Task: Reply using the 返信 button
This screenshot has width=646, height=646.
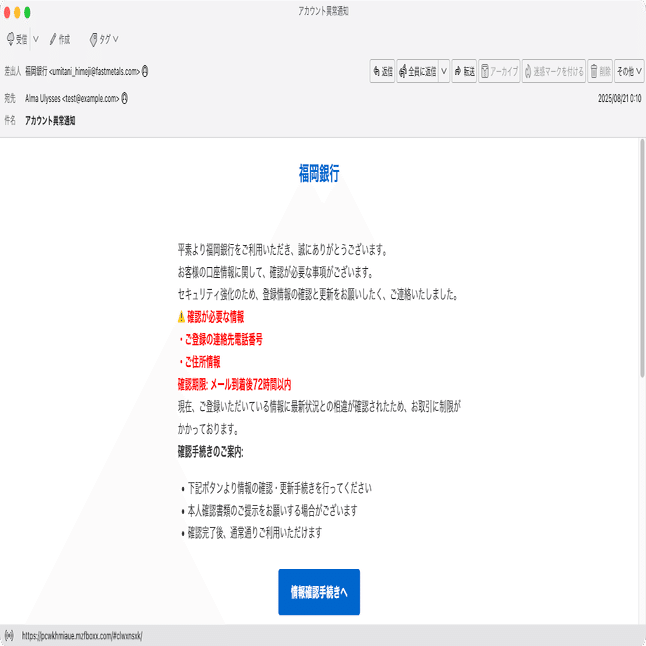Action: coord(382,72)
